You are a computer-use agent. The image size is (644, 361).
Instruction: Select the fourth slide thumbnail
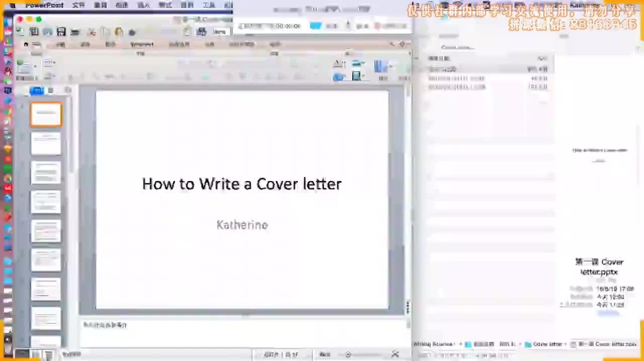click(46, 202)
